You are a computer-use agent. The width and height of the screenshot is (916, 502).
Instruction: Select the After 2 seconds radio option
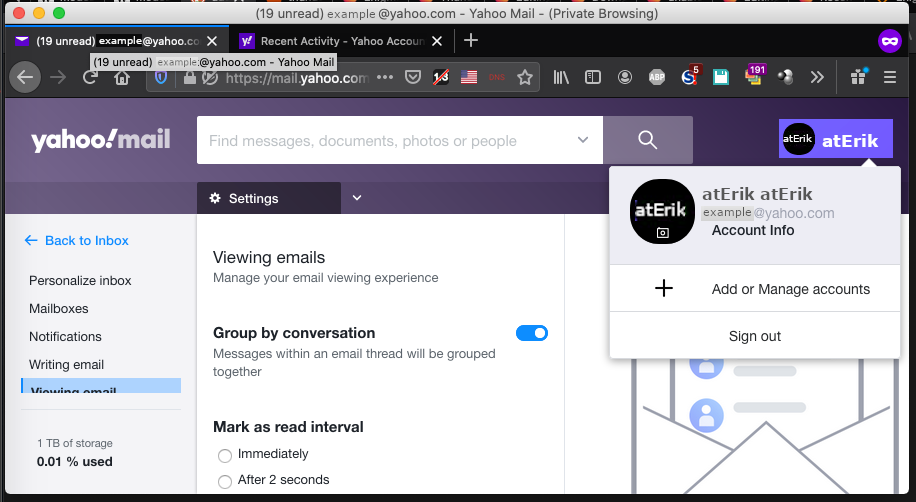[x=225, y=482]
